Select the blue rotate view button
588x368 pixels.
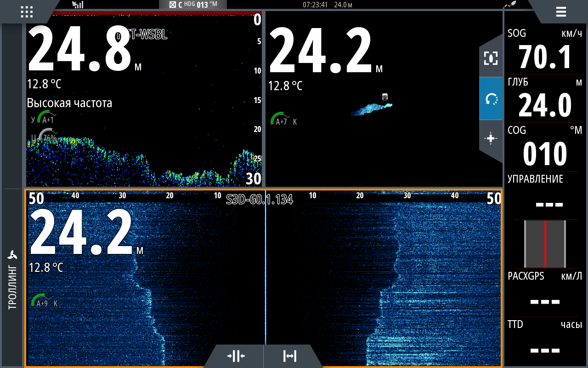491,98
